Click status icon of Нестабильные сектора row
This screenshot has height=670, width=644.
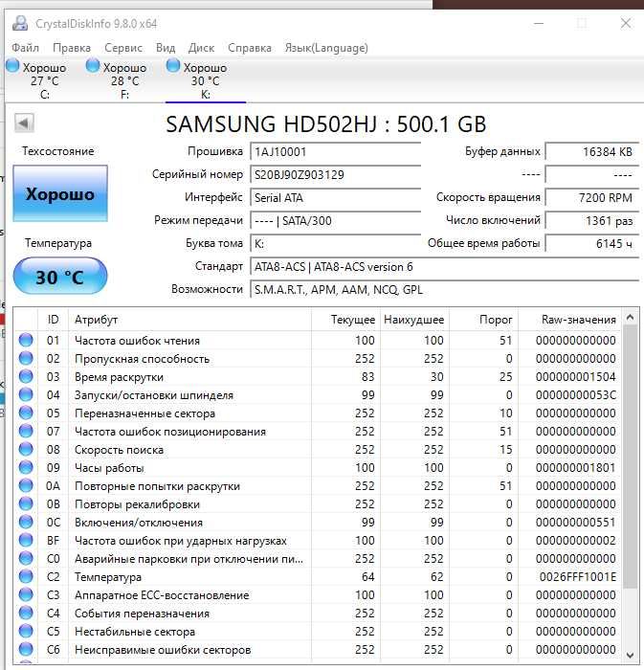coord(26,631)
